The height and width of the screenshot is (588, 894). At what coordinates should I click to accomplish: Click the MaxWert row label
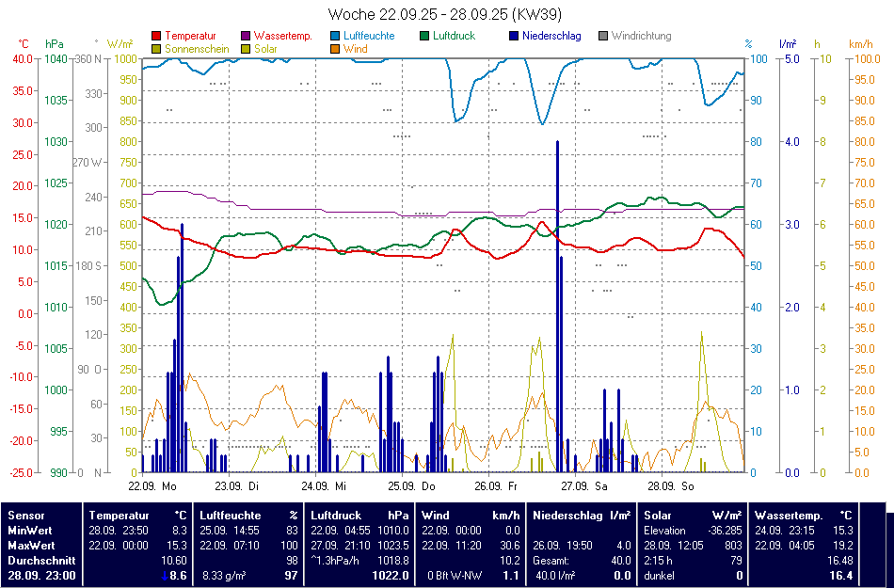(31, 545)
